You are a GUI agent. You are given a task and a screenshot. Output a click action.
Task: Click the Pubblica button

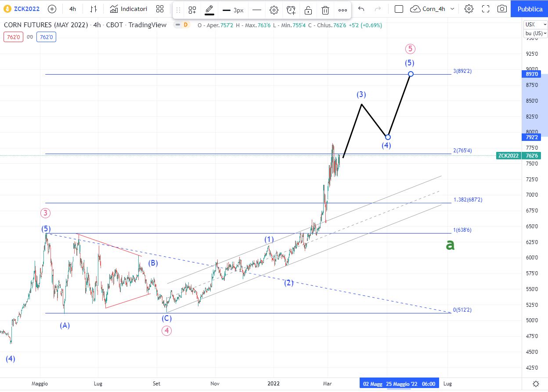point(530,9)
